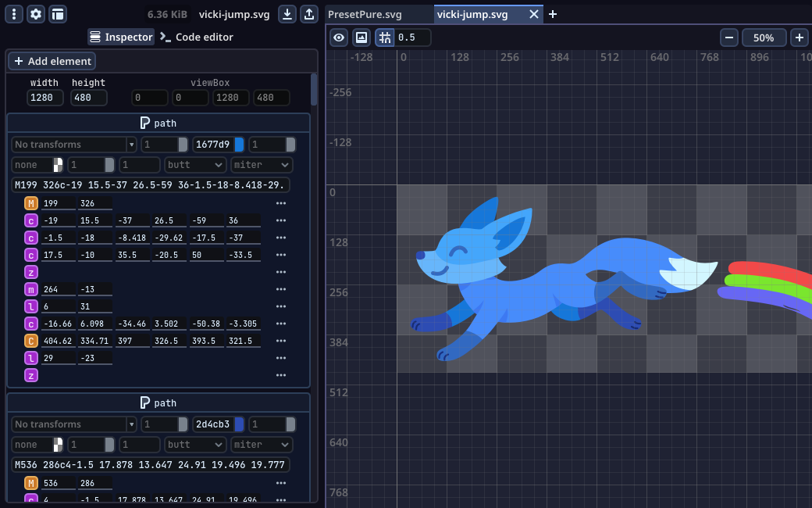Click the 1677d9 fill color swatch
Image resolution: width=812 pixels, height=508 pixels.
239,144
